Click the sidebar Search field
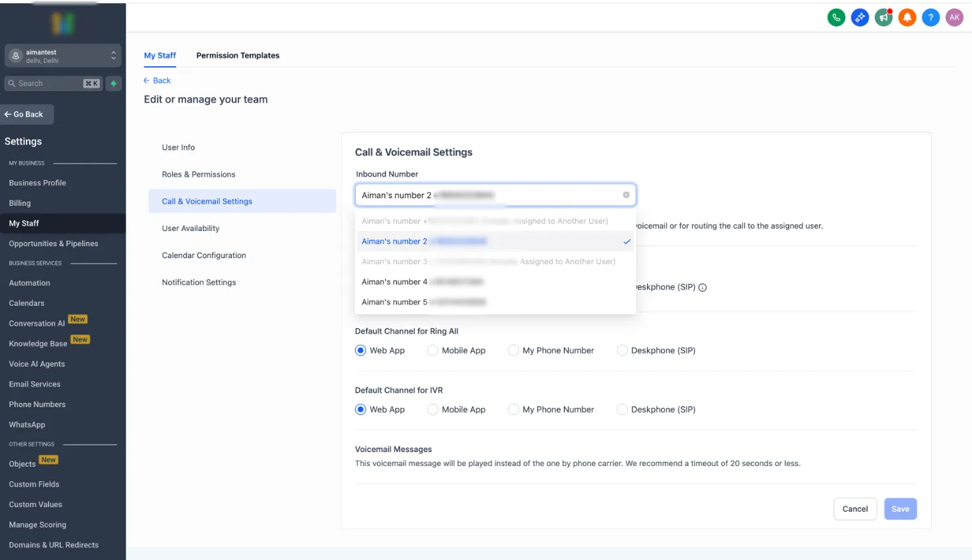This screenshot has width=972, height=560. [x=54, y=83]
